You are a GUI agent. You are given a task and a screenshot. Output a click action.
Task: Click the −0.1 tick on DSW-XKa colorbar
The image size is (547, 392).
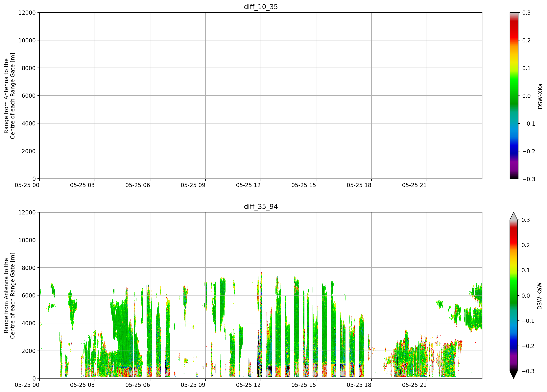529,123
